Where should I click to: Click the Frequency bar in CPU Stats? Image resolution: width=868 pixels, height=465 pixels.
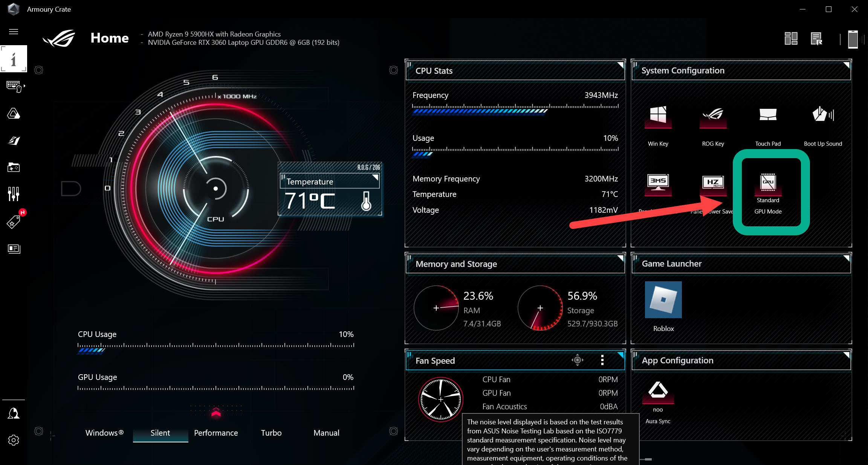(515, 109)
